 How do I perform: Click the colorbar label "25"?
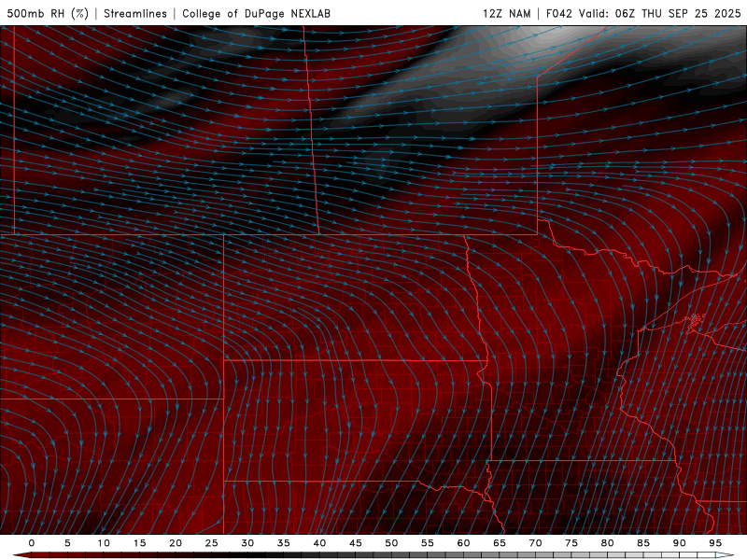coord(212,543)
